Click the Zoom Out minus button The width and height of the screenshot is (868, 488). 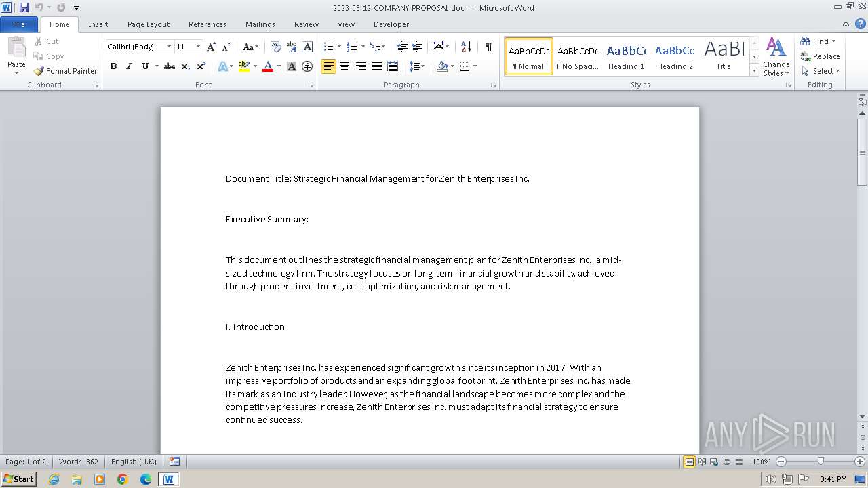(x=781, y=462)
